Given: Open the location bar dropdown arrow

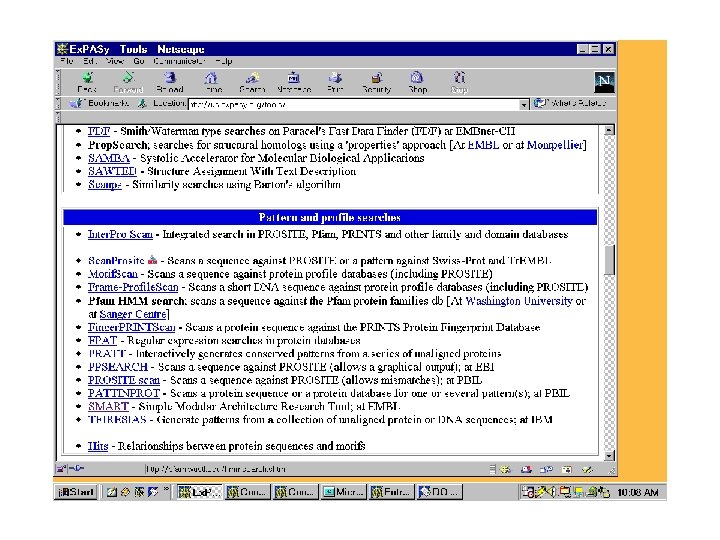Looking at the screenshot, I should pos(524,105).
